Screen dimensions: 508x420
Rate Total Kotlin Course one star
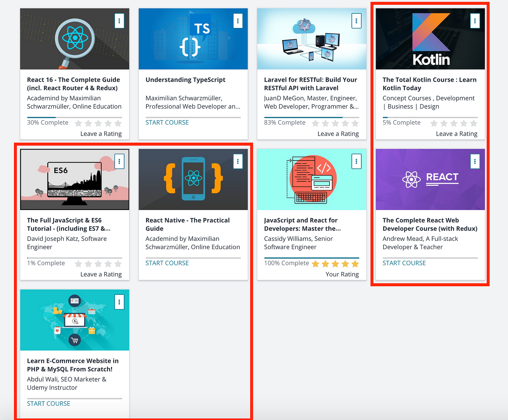pyautogui.click(x=434, y=123)
